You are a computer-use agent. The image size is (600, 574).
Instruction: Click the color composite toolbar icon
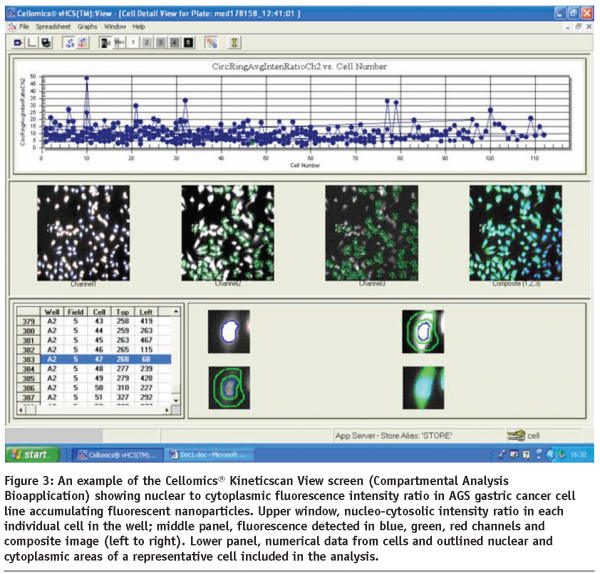click(x=211, y=42)
